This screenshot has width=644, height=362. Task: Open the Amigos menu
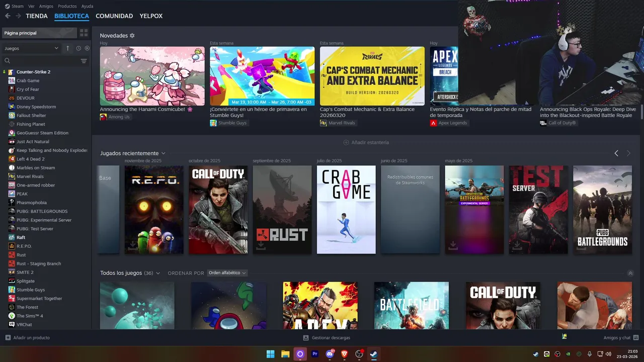[x=46, y=6]
